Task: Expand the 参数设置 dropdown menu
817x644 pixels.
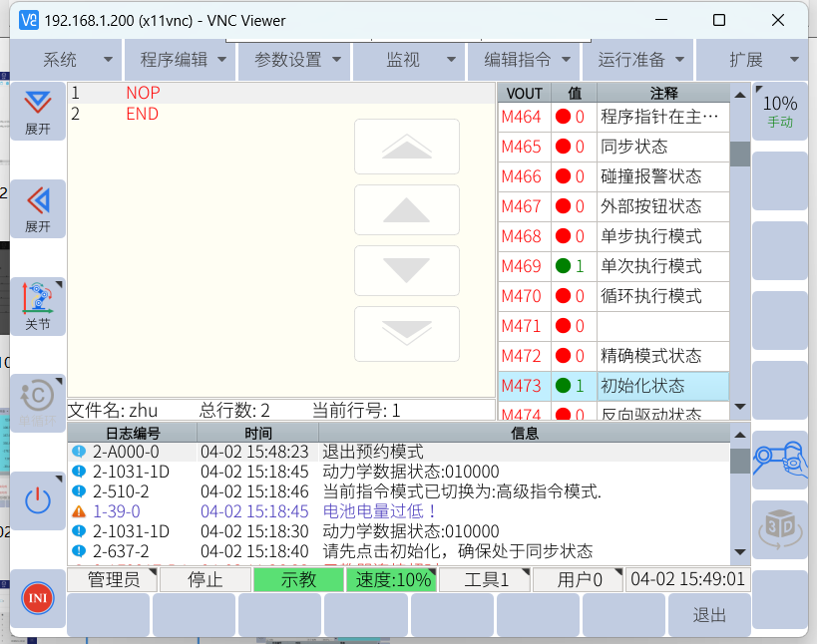Action: click(295, 60)
